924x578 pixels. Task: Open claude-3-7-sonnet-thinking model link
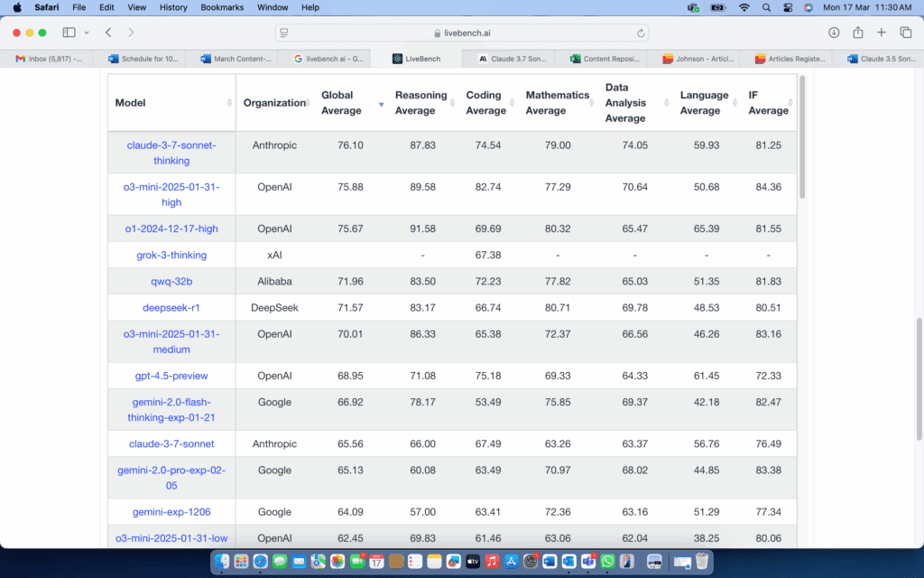point(171,153)
